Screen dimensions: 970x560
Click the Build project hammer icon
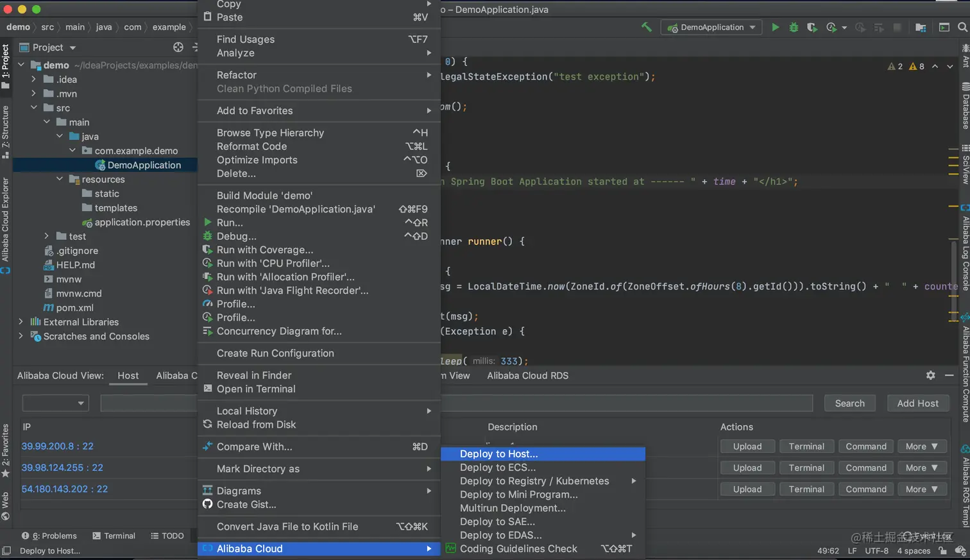647,27
